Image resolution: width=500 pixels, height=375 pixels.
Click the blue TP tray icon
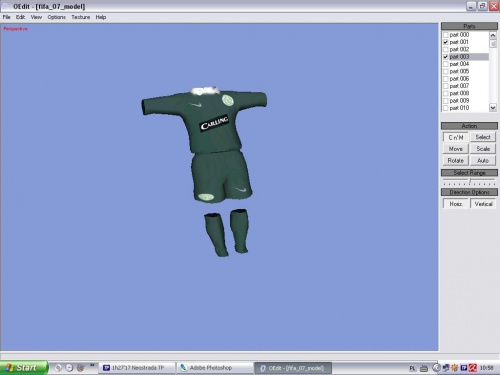[464, 368]
